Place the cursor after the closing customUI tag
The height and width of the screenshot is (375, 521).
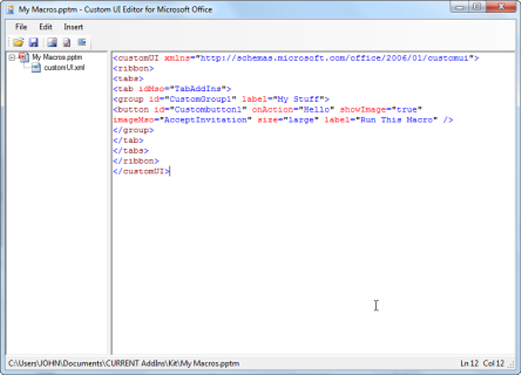(x=170, y=171)
